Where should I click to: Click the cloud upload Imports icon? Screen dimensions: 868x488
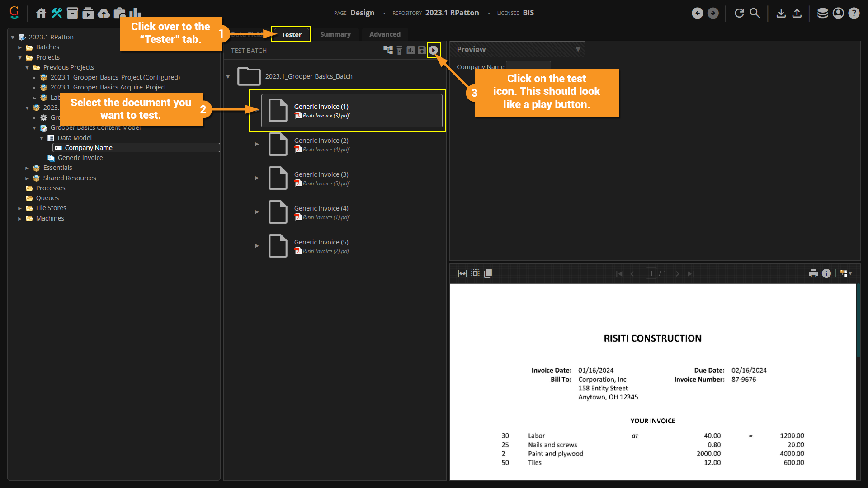coord(104,13)
